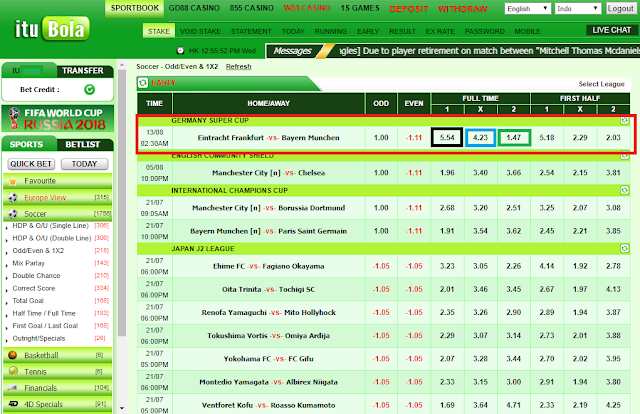The height and width of the screenshot is (414, 640).
Task: Open the FIFA World Cup Russia 2018 banner
Action: pyautogui.click(x=58, y=119)
